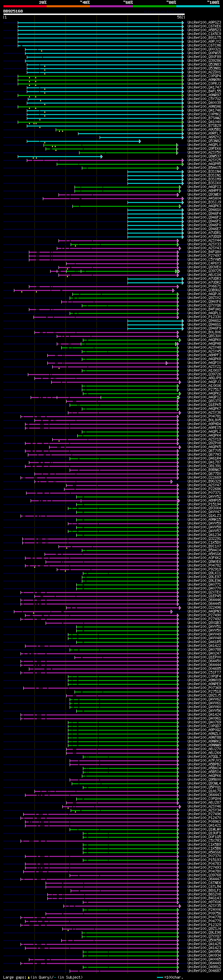Viewport: 223px width, 980px height.
Task: Click the orange ~40% identity legend swatch
Action: 68,6
